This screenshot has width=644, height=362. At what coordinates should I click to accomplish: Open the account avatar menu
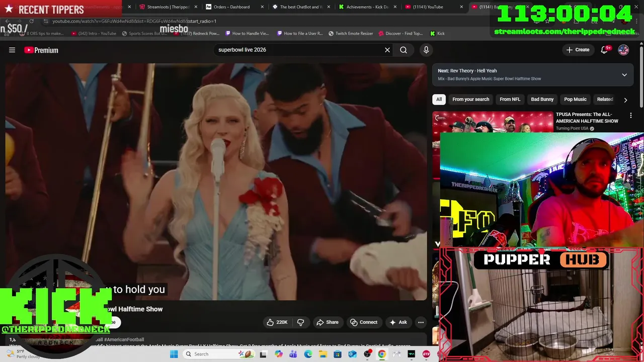click(623, 50)
